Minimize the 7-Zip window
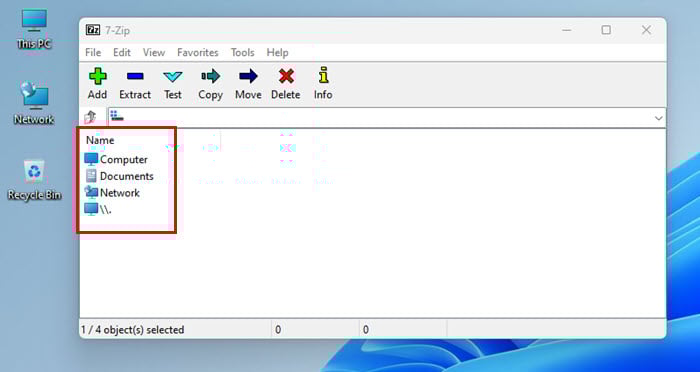This screenshot has height=372, width=700. tap(567, 30)
